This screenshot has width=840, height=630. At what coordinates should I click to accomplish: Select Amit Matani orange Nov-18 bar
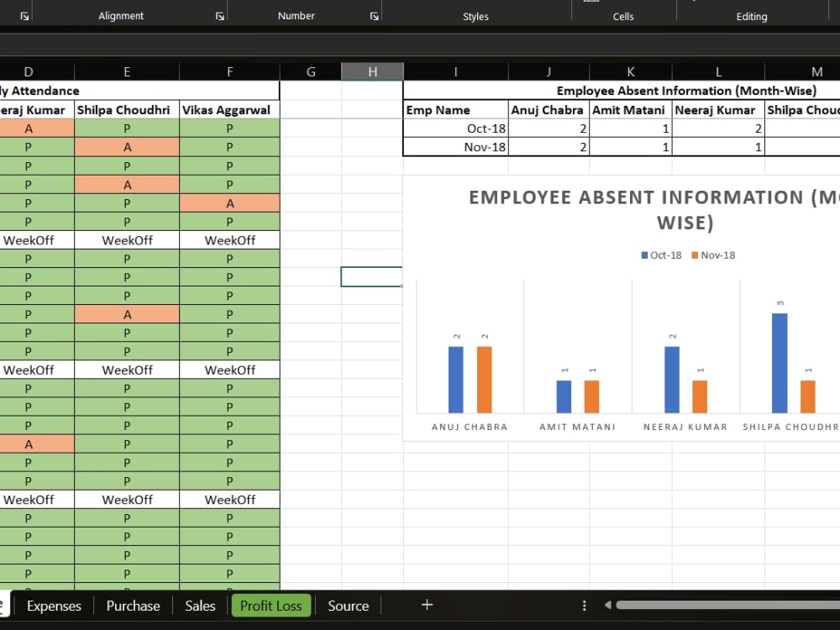[x=592, y=396]
